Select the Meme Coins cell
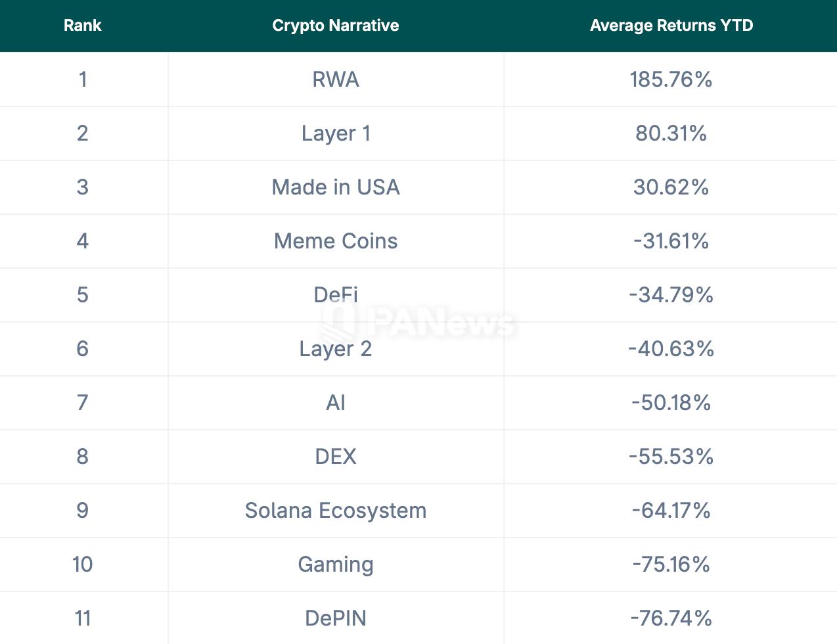The image size is (837, 644). point(336,241)
